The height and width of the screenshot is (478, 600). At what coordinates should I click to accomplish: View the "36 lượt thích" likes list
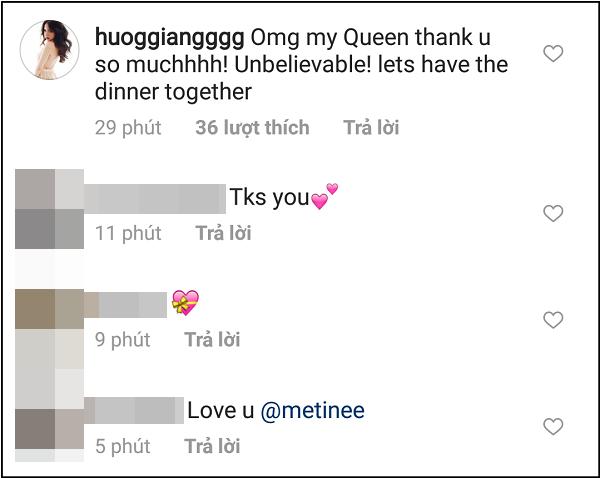coord(252,127)
